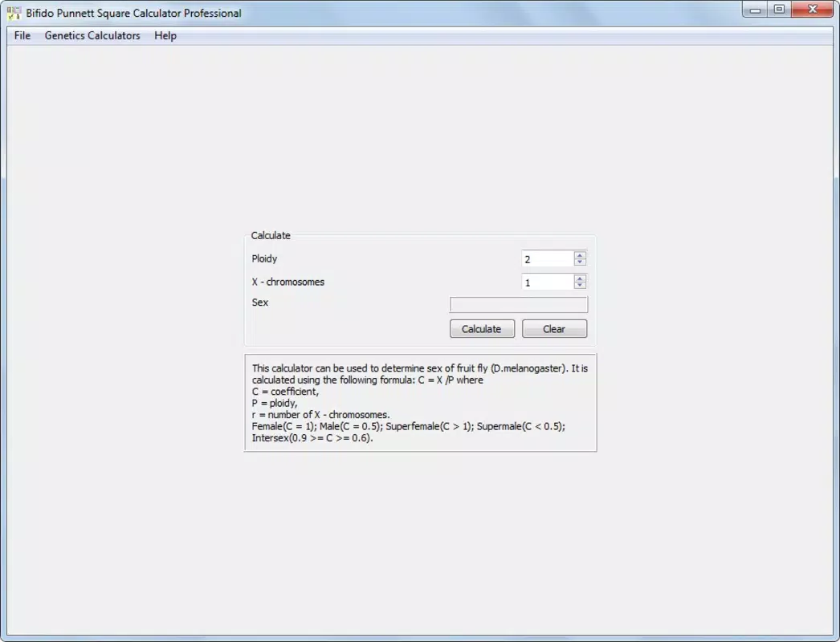This screenshot has width=840, height=642.
Task: Open the Help menu
Action: pos(165,35)
